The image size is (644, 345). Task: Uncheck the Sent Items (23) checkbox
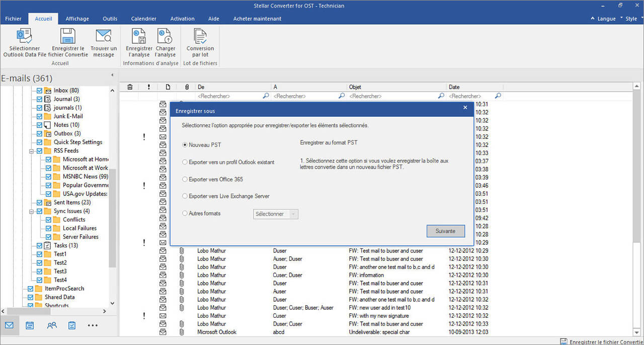click(x=40, y=202)
